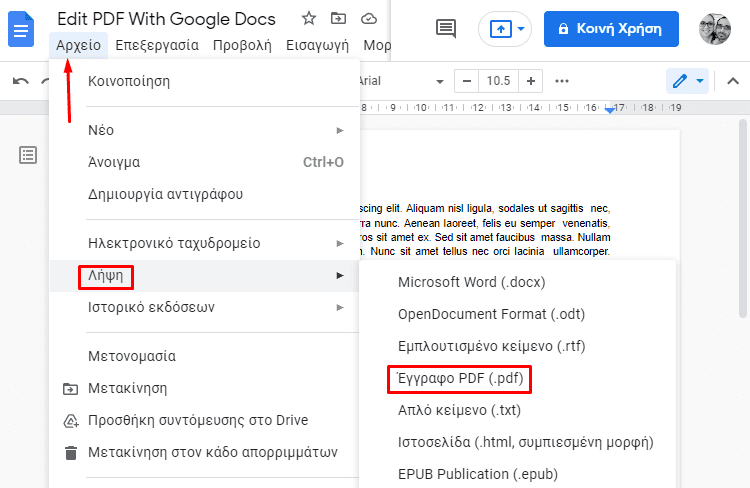Open the Επεξεργασία menu
Viewport: 750px width, 488px height.
(157, 45)
